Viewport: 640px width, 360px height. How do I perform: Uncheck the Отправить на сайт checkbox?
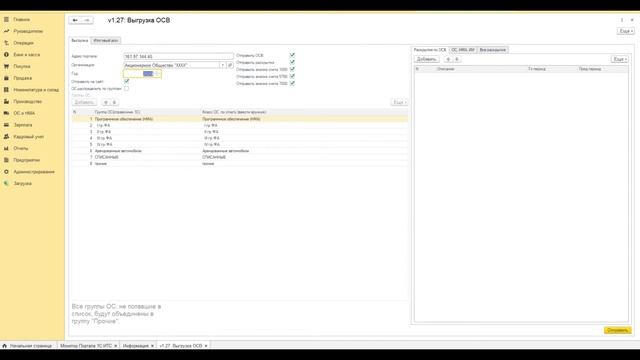tap(127, 81)
